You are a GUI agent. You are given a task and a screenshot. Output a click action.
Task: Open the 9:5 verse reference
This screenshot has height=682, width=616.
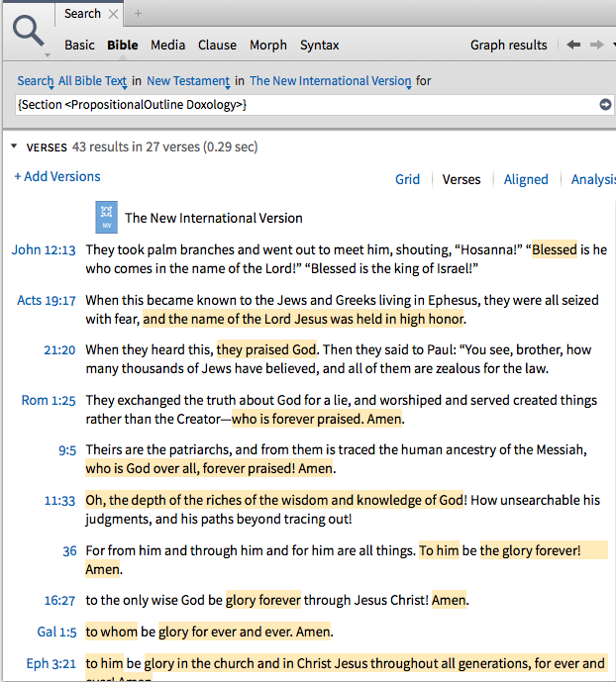coord(67,450)
